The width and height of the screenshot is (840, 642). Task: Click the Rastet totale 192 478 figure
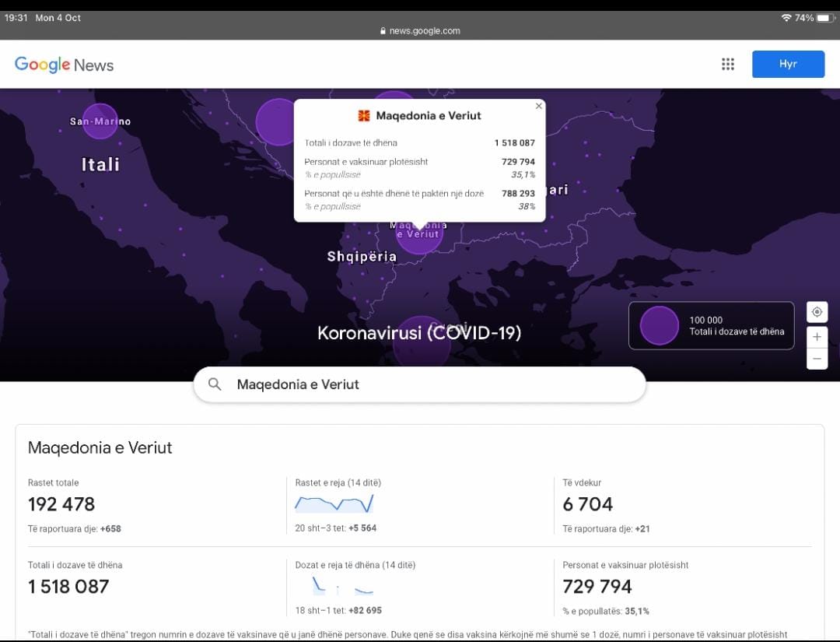(x=61, y=504)
